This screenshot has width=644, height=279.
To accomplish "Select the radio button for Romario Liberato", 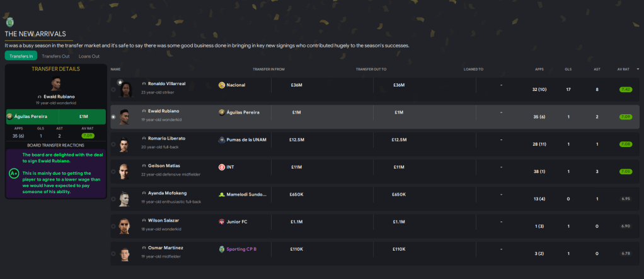I will pos(113,145).
